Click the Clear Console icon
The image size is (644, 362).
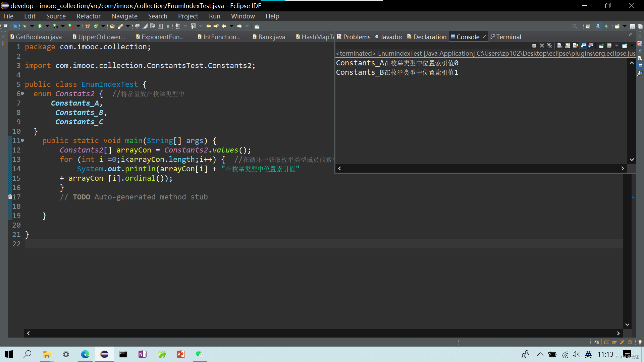(x=559, y=46)
